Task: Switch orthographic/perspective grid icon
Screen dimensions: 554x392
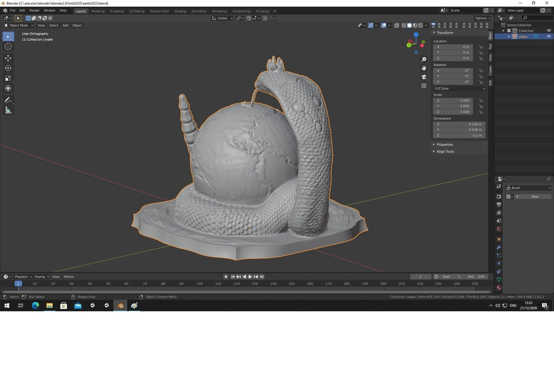Action: click(424, 86)
